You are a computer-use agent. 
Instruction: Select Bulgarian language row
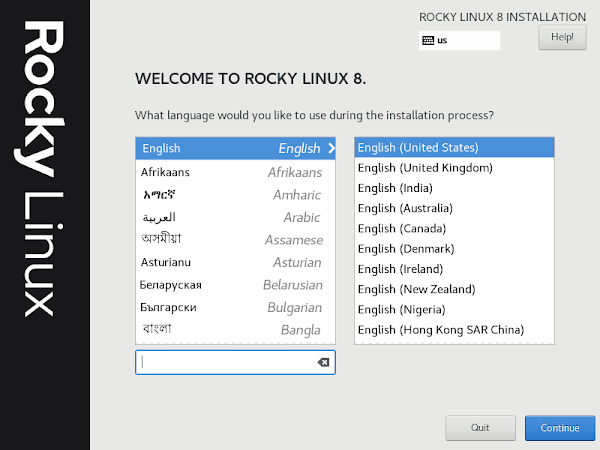235,308
